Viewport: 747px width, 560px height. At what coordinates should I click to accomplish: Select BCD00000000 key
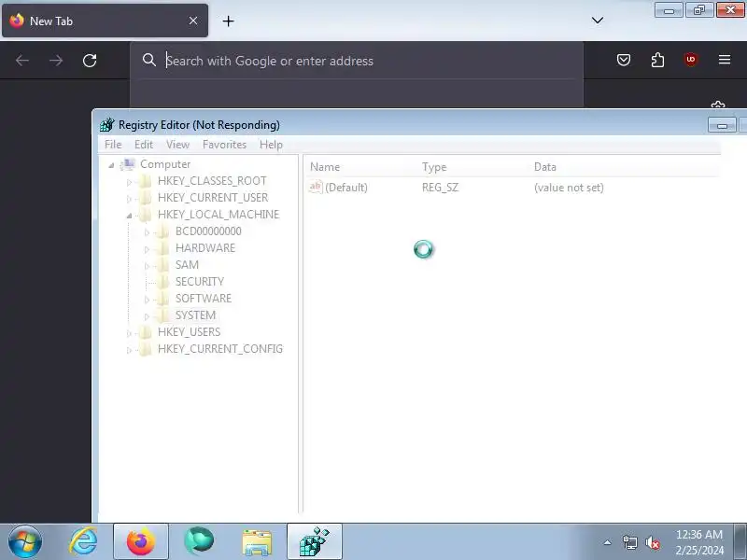click(208, 231)
